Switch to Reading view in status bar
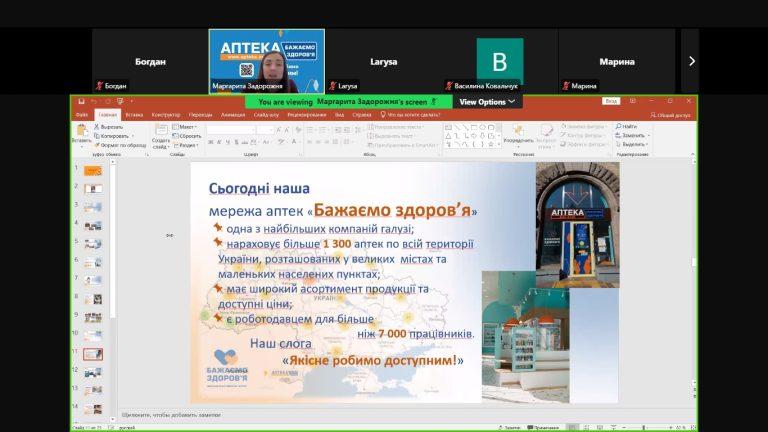 pyautogui.click(x=600, y=428)
